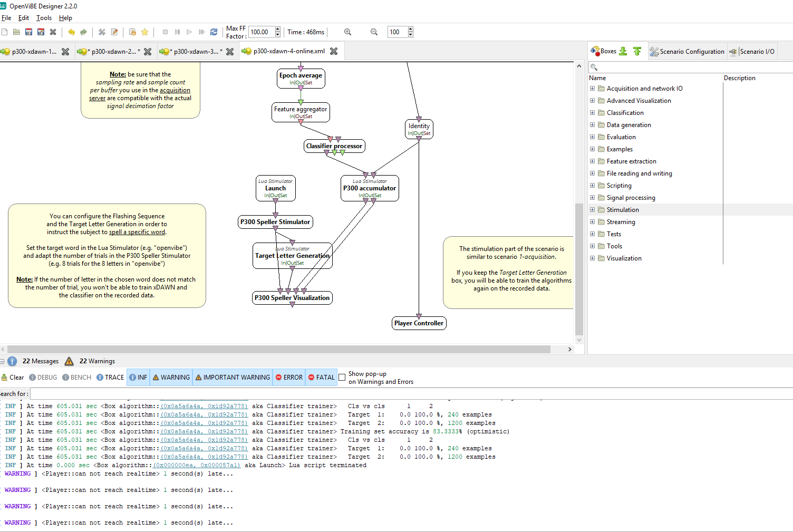Zoom out of the scenario canvas
The width and height of the screenshot is (793, 532).
374,32
